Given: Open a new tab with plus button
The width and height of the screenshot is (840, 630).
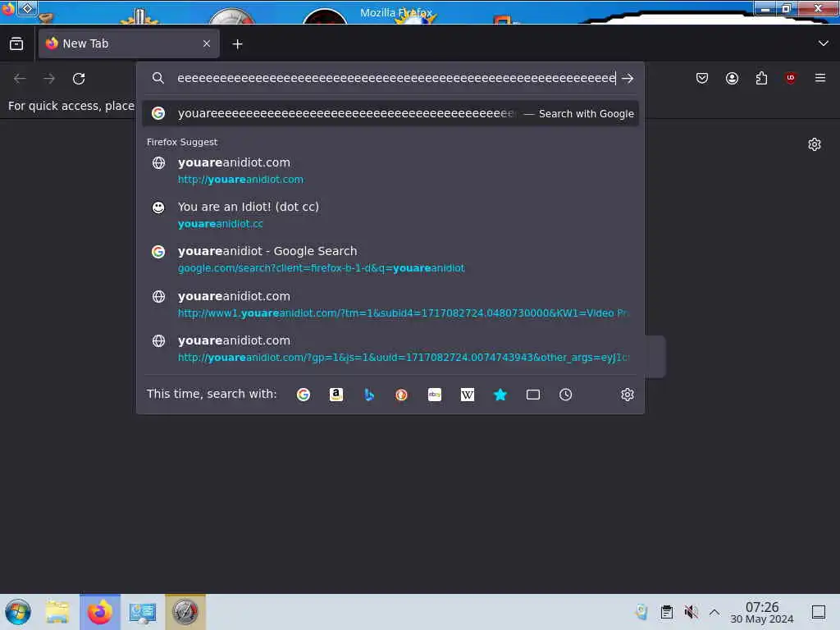Looking at the screenshot, I should 237,44.
